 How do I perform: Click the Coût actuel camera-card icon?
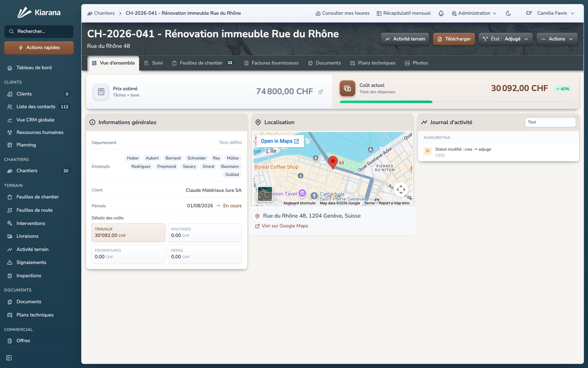pyautogui.click(x=347, y=88)
